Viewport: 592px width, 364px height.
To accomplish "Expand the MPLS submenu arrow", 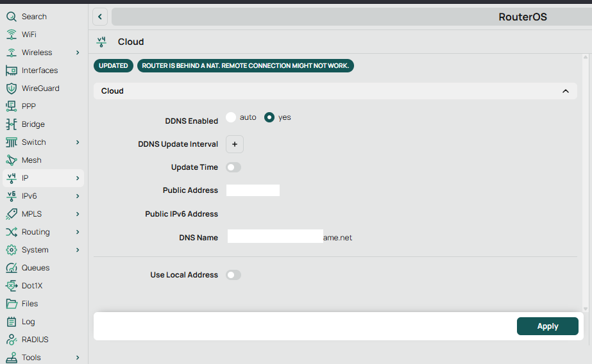I will (x=78, y=214).
